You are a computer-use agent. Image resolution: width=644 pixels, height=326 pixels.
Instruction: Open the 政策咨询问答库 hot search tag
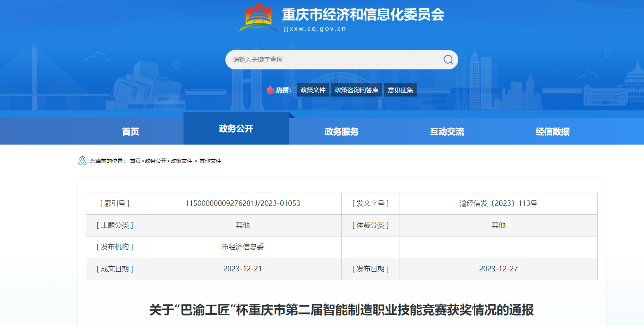coord(356,90)
